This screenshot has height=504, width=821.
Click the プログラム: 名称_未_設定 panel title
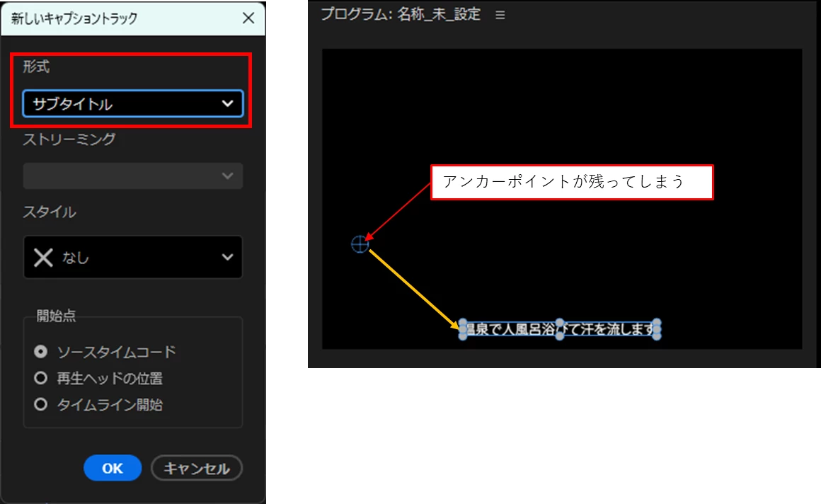(401, 14)
